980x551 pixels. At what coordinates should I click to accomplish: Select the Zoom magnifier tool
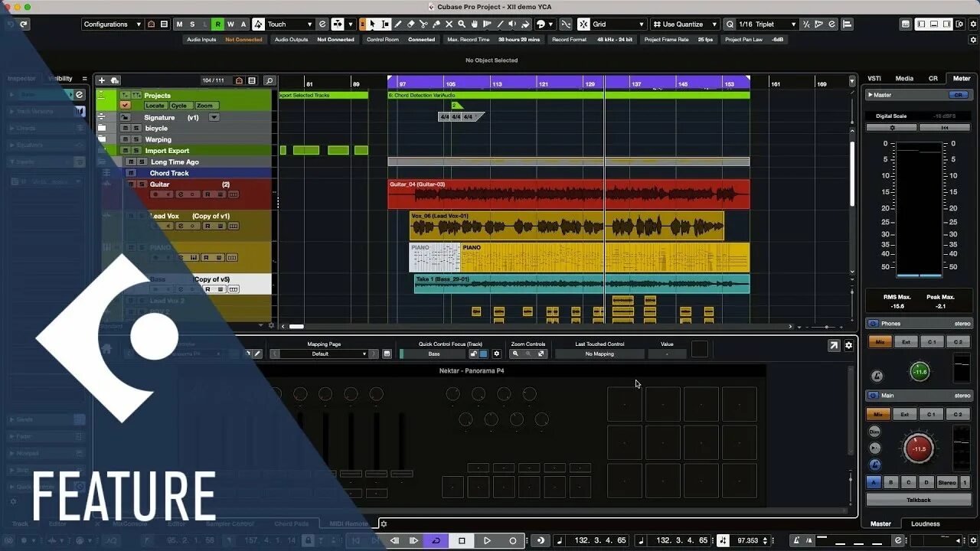coord(462,24)
